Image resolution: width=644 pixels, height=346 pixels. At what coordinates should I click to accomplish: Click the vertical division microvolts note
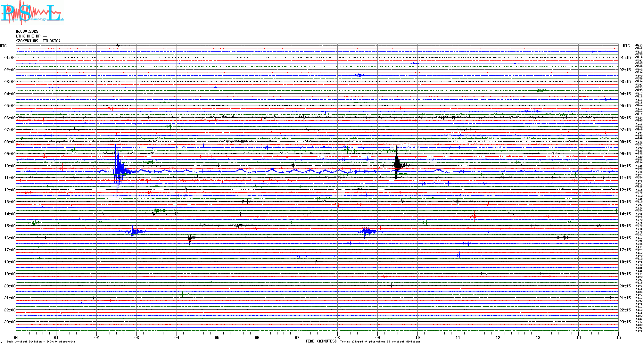pos(41,342)
